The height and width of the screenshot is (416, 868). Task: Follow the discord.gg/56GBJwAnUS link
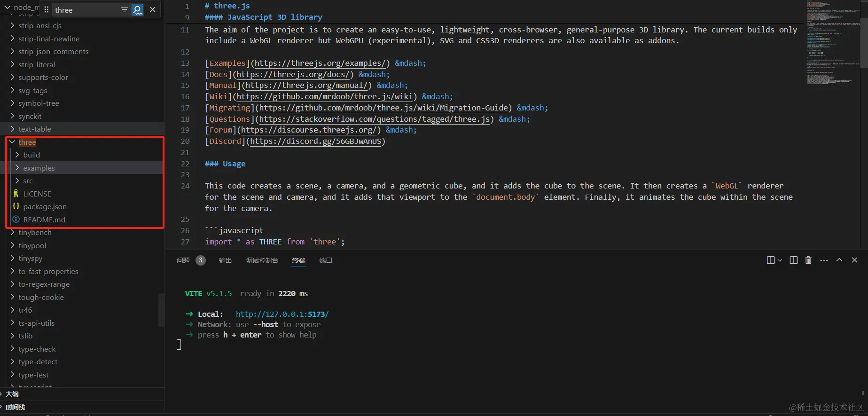316,141
